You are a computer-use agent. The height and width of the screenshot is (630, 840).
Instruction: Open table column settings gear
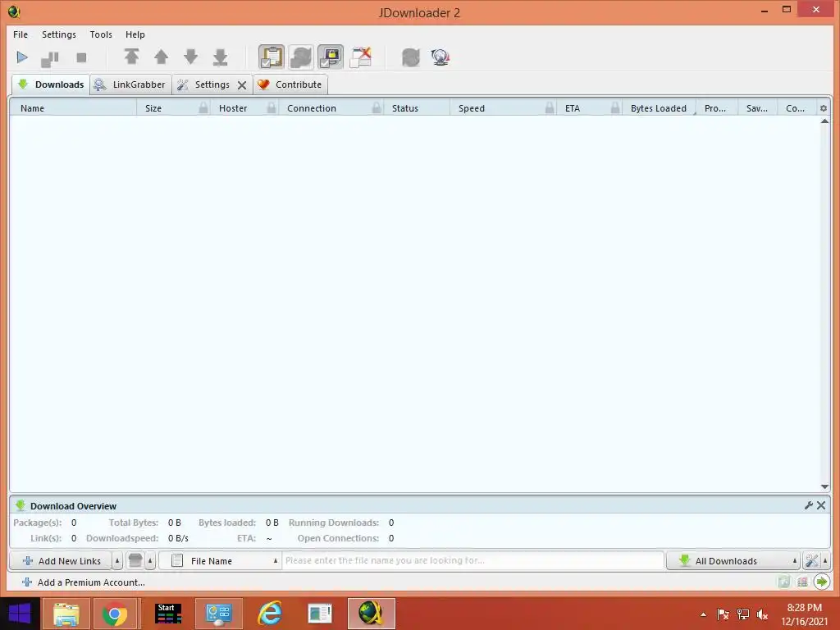coord(824,108)
